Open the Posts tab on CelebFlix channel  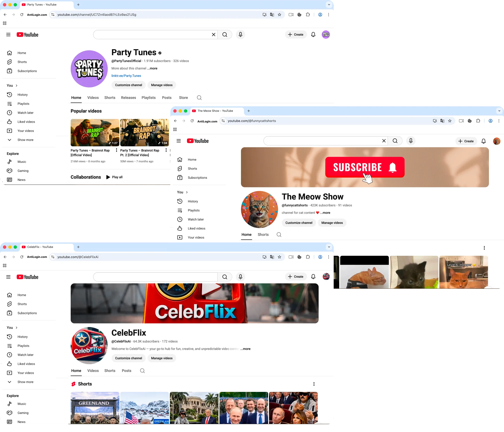(127, 371)
